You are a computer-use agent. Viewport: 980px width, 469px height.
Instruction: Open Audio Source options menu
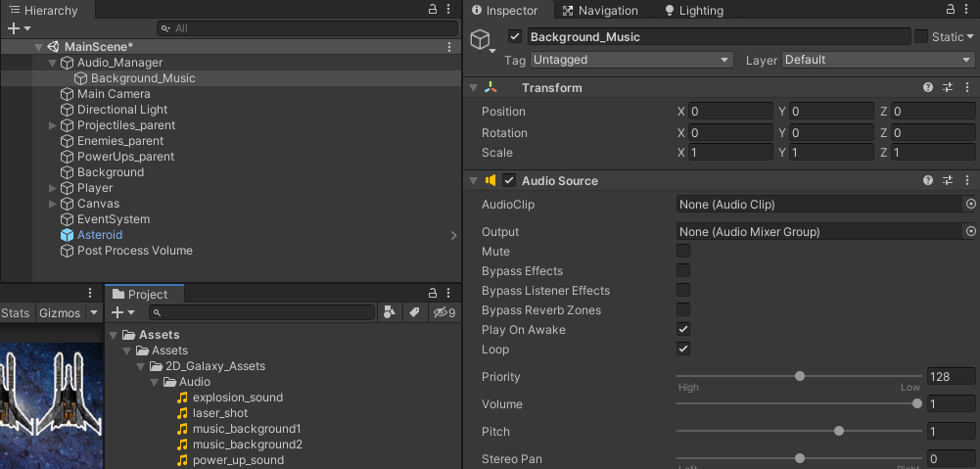click(966, 180)
